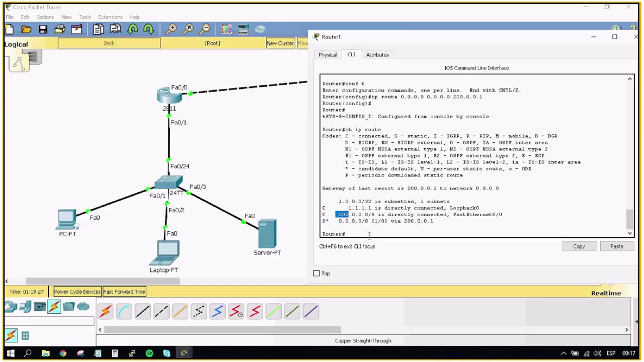Open the View menu
The width and height of the screenshot is (644, 362).
pyautogui.click(x=66, y=17)
